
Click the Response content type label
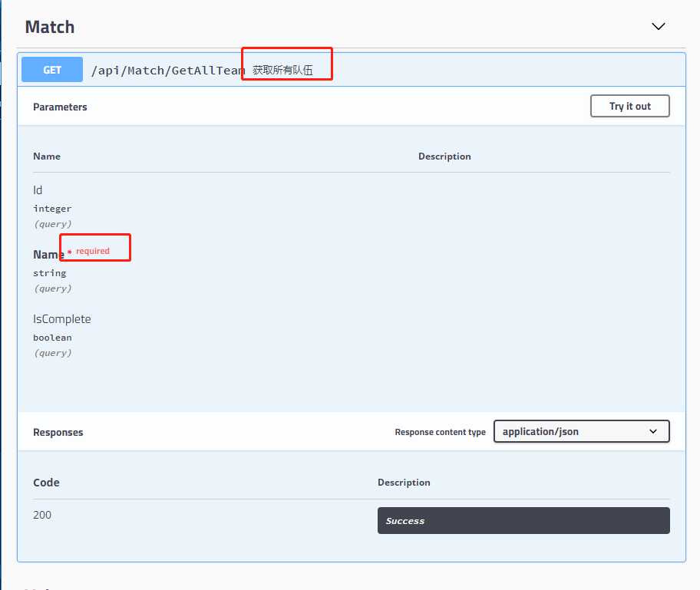440,432
